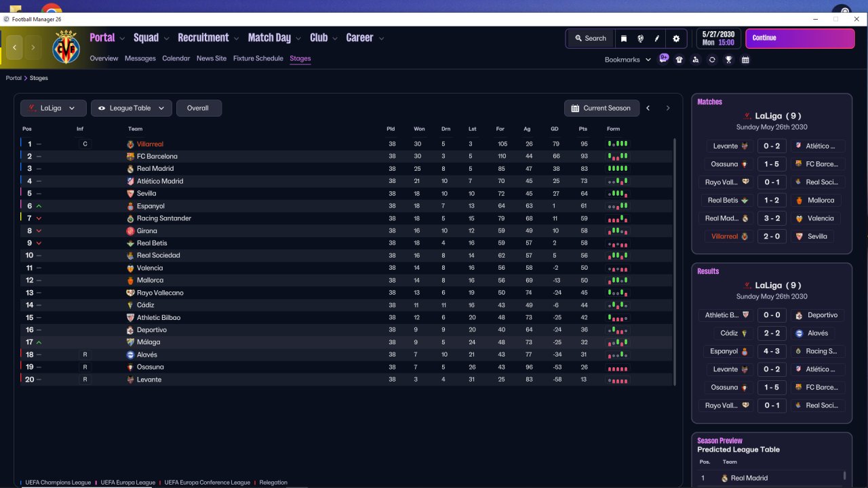
Task: Switch to the Messages tab
Action: pyautogui.click(x=140, y=58)
